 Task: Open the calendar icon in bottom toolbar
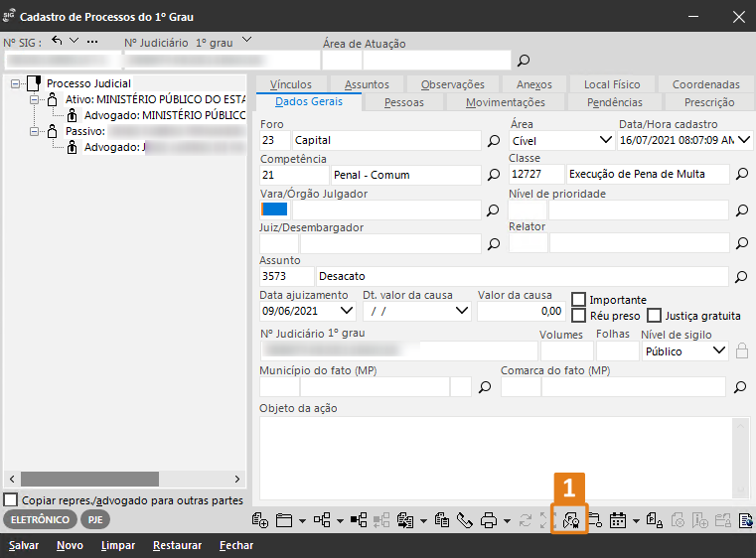point(617,519)
